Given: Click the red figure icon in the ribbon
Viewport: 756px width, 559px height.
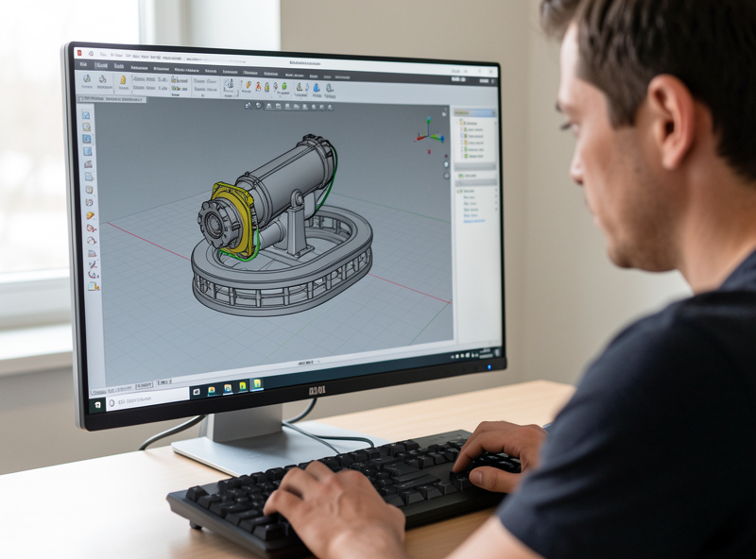Looking at the screenshot, I should (x=258, y=86).
